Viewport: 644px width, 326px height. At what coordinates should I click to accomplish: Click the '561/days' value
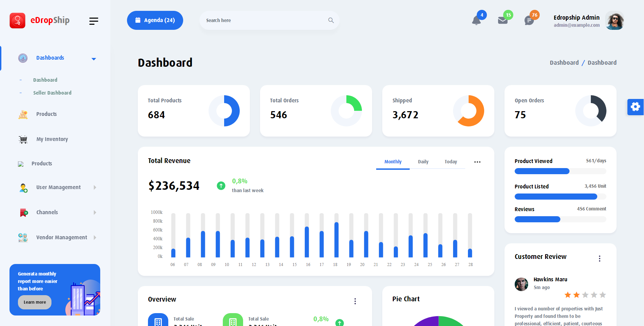point(596,161)
